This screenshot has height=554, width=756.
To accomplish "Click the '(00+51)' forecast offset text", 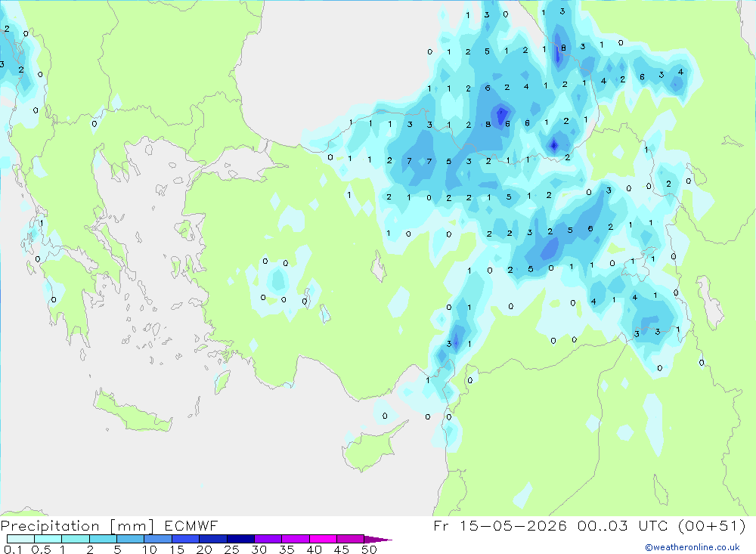I will click(711, 526).
